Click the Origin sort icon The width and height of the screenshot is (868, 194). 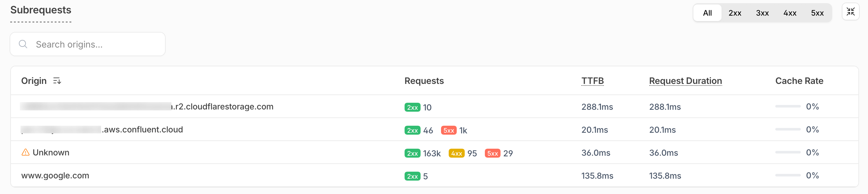click(57, 81)
